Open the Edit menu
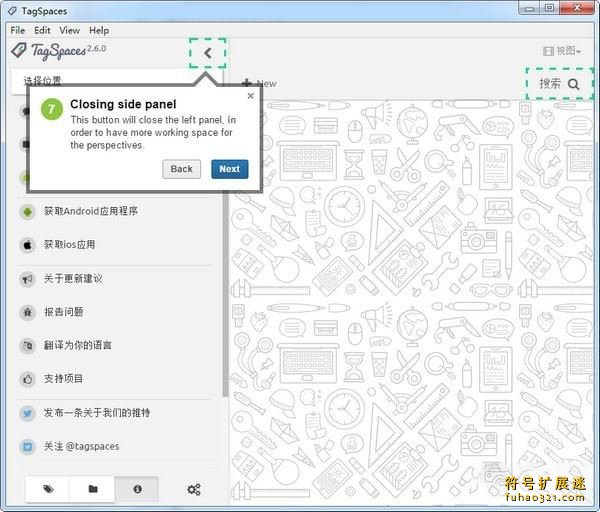The image size is (600, 512). click(42, 30)
